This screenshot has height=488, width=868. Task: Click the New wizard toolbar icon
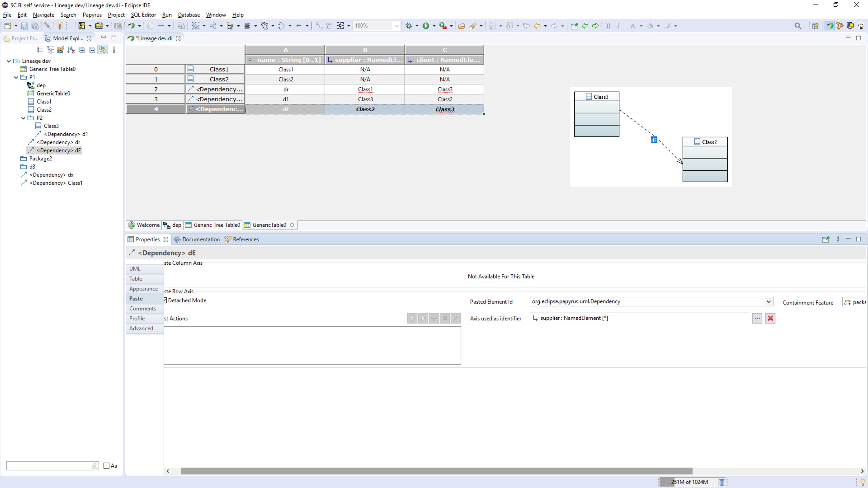[8, 25]
